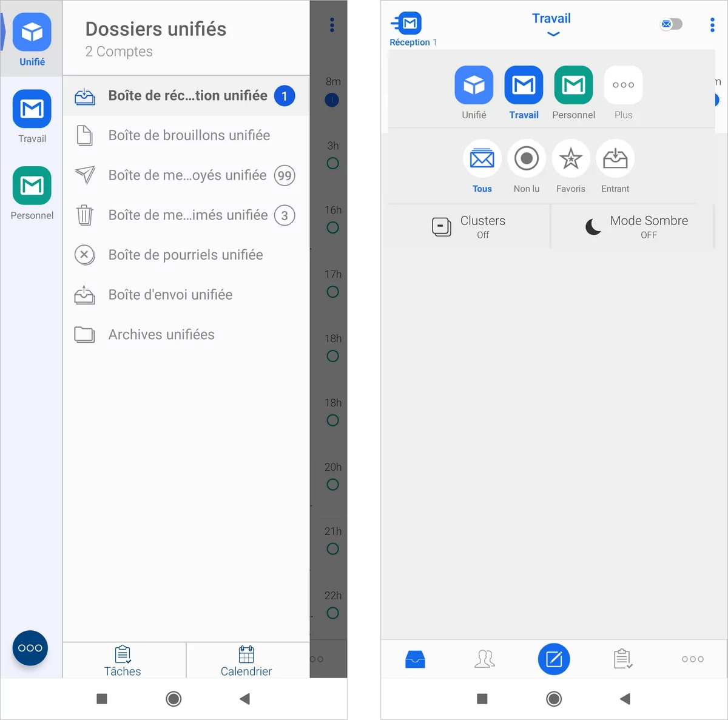The width and height of the screenshot is (728, 720).
Task: Select the Favoris filter
Action: click(x=571, y=166)
